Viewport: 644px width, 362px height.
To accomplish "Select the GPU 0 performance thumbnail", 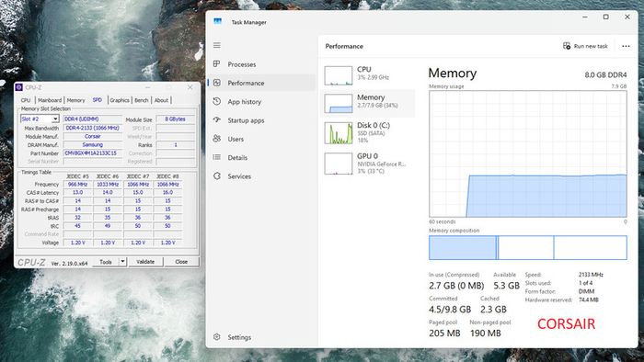I will (338, 164).
